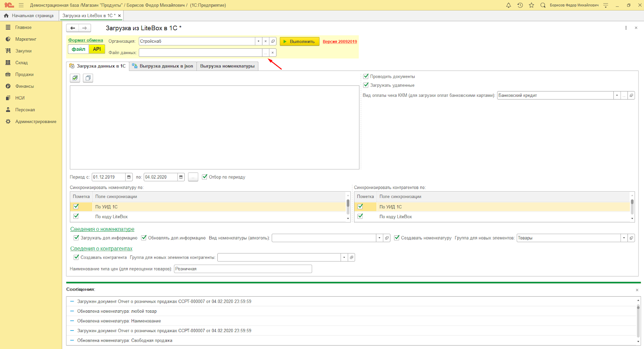The image size is (644, 349).
Task: Open calendar for period start date
Action: pos(129,177)
